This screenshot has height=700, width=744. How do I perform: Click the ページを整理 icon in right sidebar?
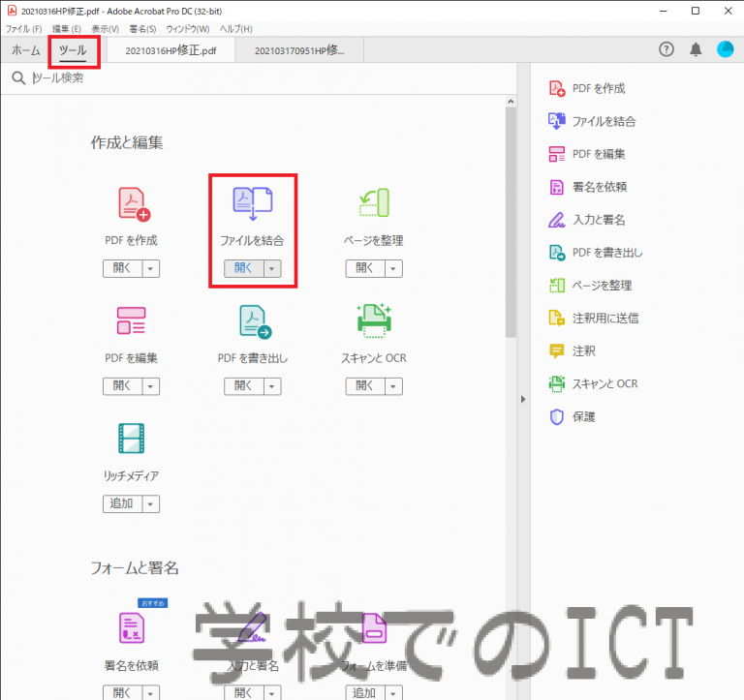[x=557, y=286]
